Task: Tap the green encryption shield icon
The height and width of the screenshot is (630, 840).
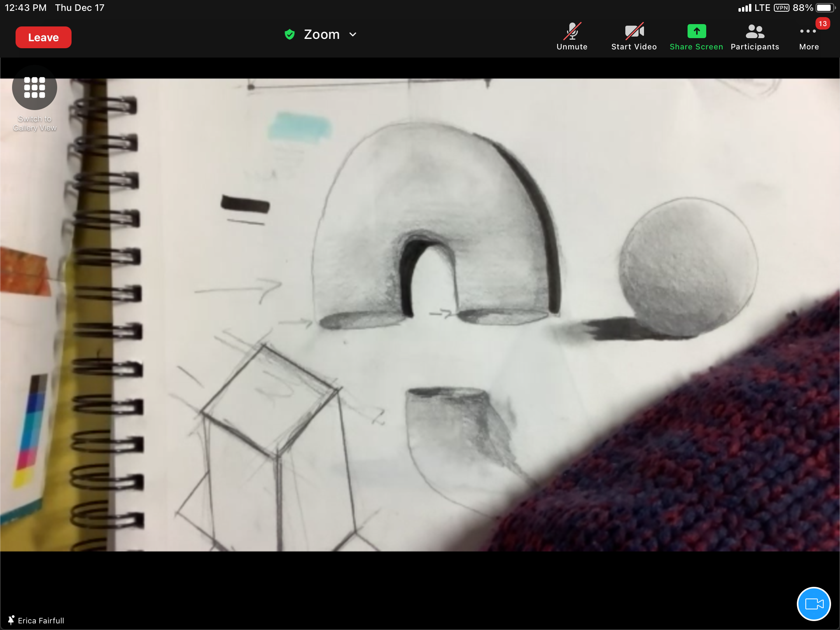Action: point(290,35)
